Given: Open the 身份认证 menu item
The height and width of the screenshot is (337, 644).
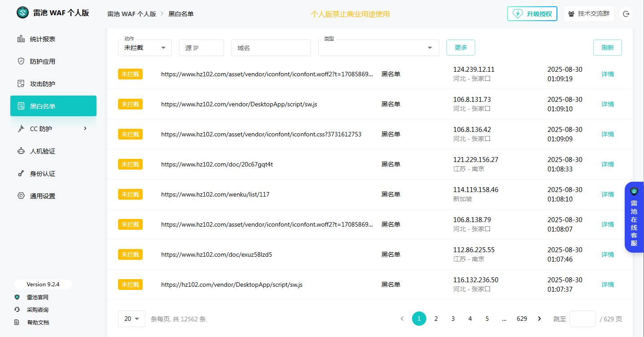Looking at the screenshot, I should (x=53, y=174).
